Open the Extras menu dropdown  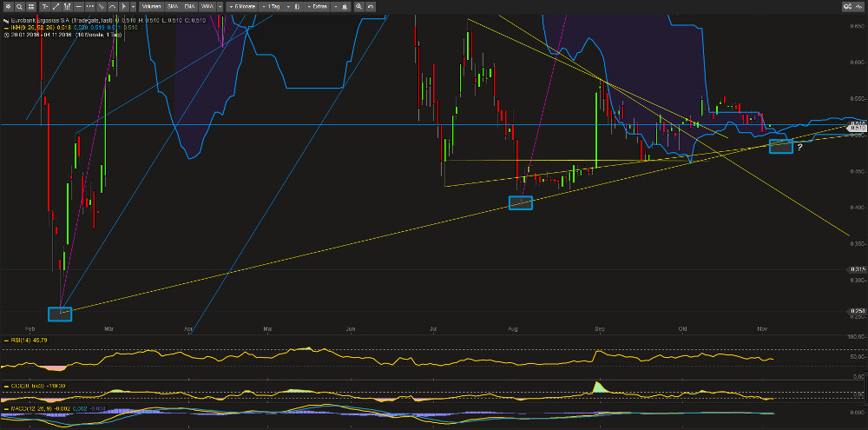317,7
